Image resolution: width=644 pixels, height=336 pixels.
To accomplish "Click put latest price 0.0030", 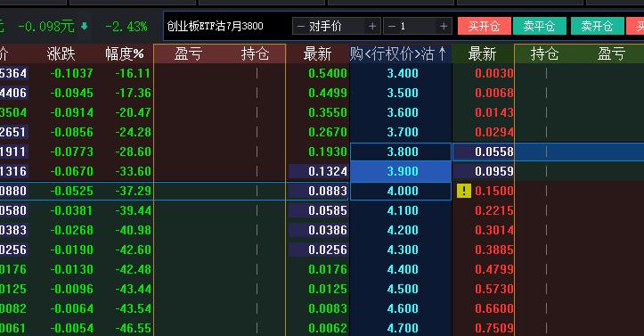I will pyautogui.click(x=494, y=73).
